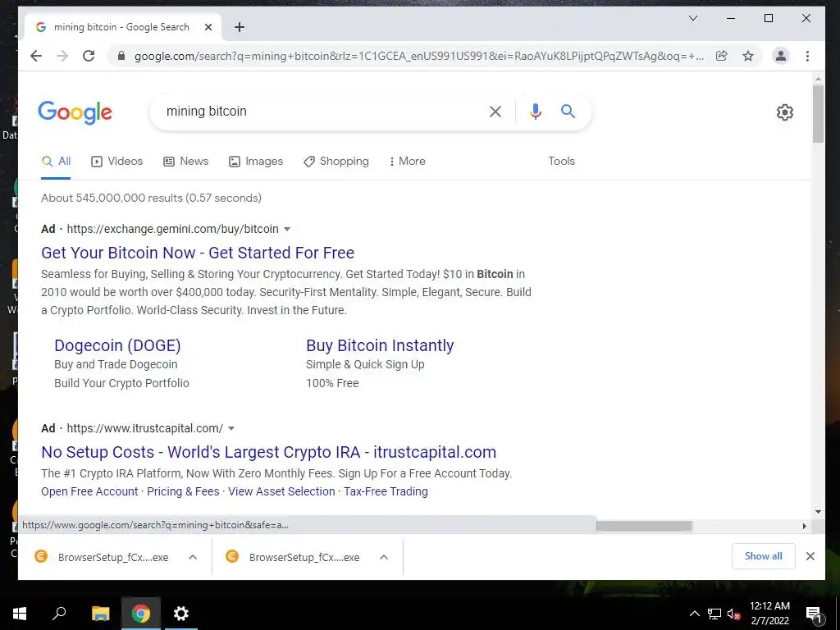Image resolution: width=840 pixels, height=630 pixels.
Task: Click Tax-Free Trading sitelink
Action: (x=386, y=492)
